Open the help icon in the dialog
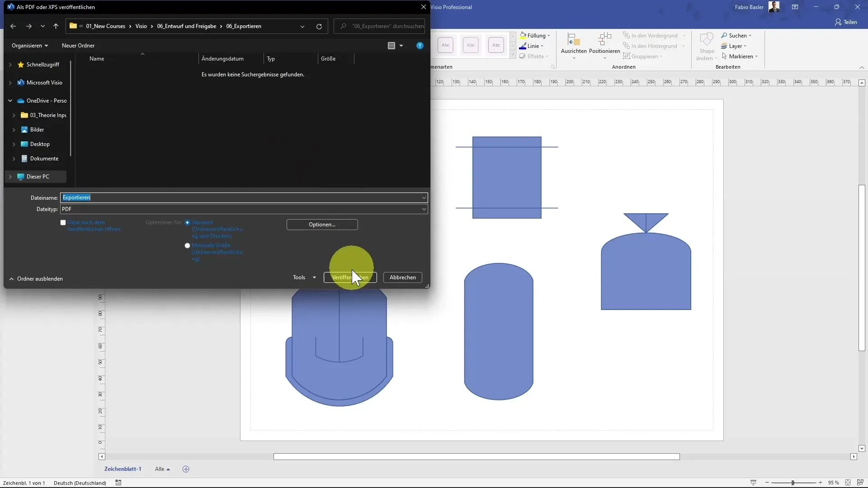Viewport: 868px width, 488px height. coord(420,46)
